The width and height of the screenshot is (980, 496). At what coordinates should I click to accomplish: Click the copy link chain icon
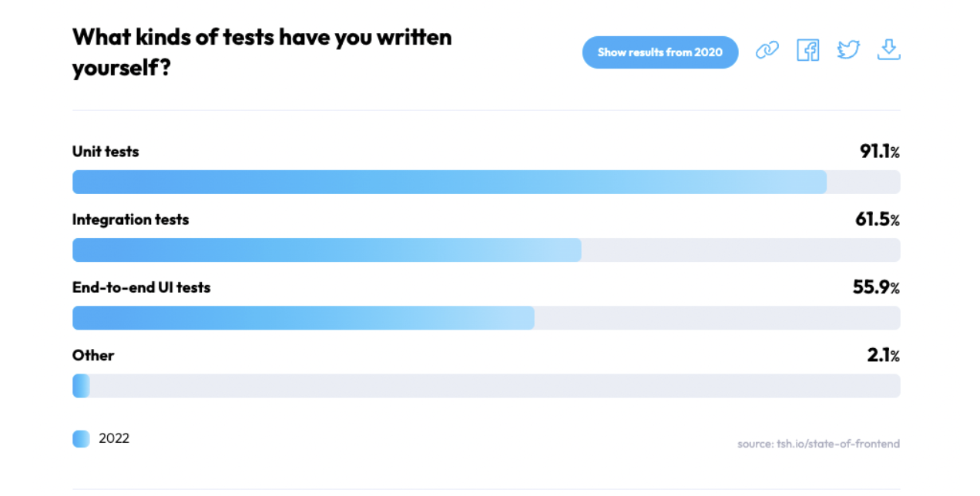767,51
